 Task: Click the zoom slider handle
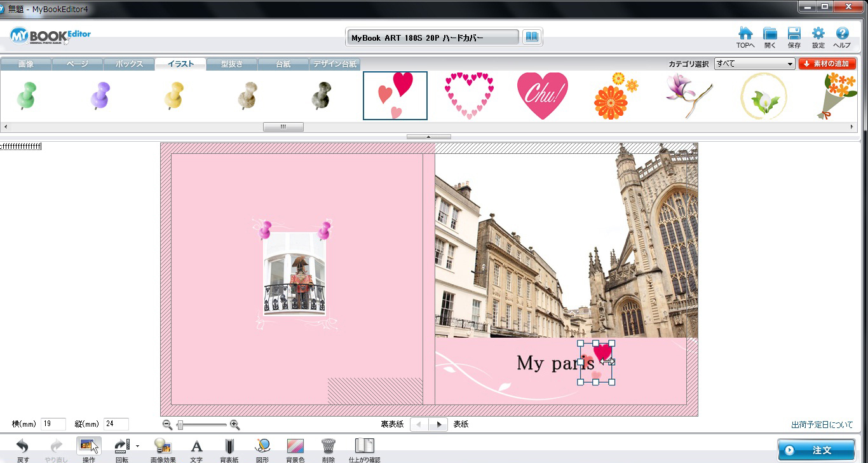(180, 425)
